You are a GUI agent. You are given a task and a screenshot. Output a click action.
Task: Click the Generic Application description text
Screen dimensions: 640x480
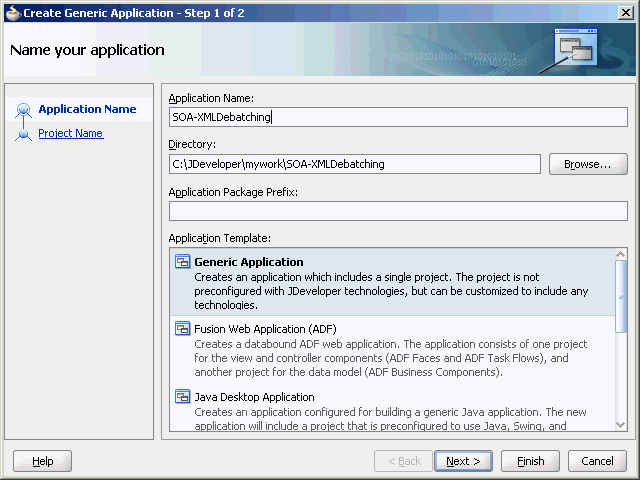[x=391, y=291]
